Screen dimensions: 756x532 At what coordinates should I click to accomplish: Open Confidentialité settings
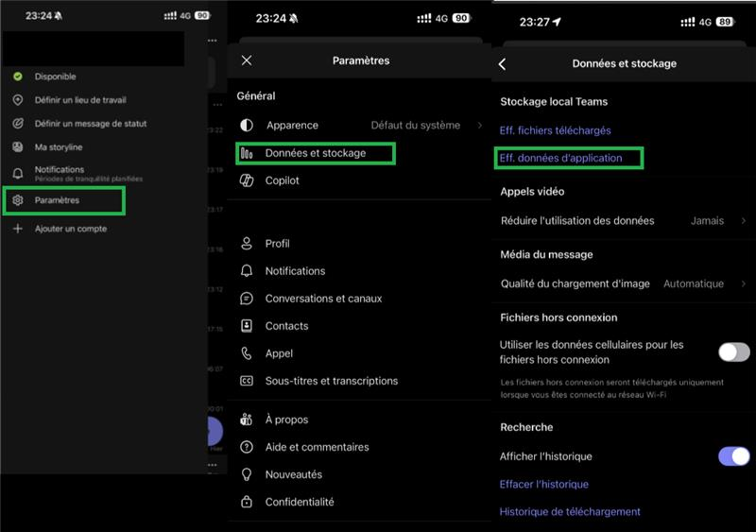[359, 502]
